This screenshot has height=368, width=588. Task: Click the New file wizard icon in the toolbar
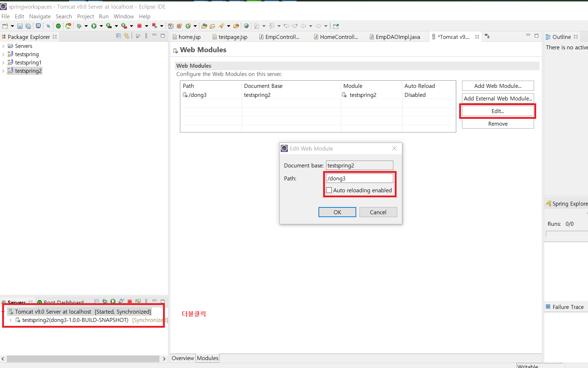[x=5, y=26]
